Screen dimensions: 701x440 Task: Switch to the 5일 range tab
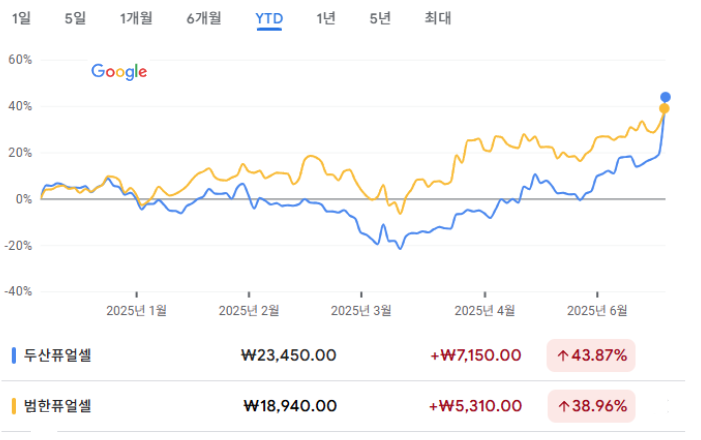(75, 18)
